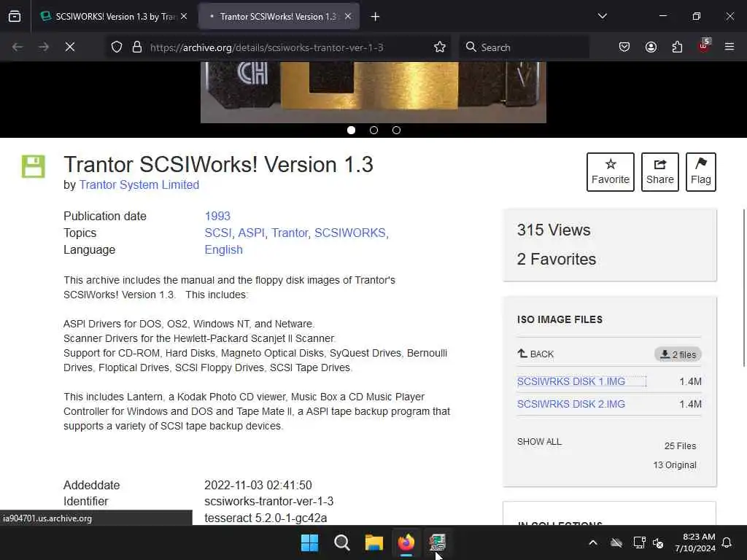Screen dimensions: 747x560
Task: Open a new browser tab
Action: coord(376,17)
